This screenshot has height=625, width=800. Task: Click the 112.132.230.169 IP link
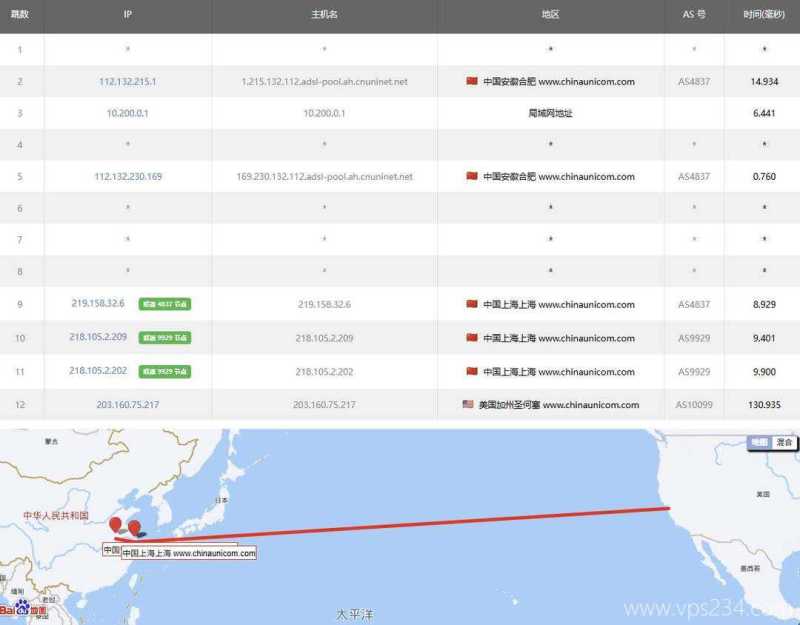tap(127, 176)
